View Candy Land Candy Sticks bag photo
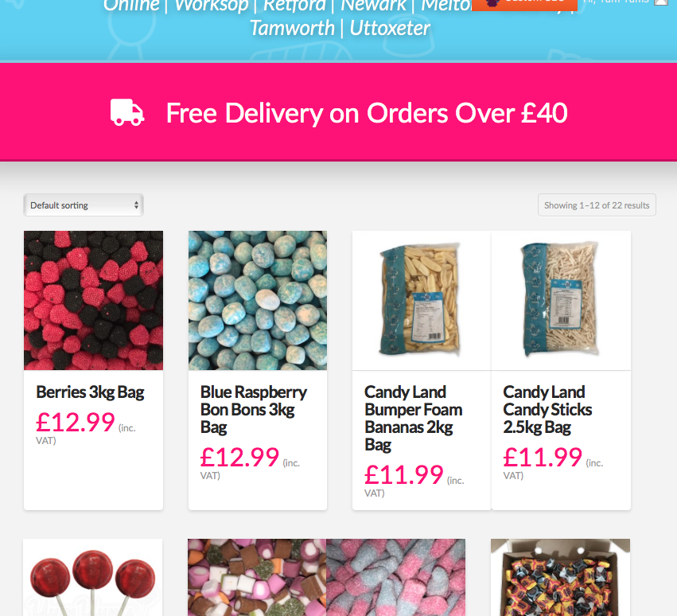Screen dimensions: 677x616 pos(561,300)
